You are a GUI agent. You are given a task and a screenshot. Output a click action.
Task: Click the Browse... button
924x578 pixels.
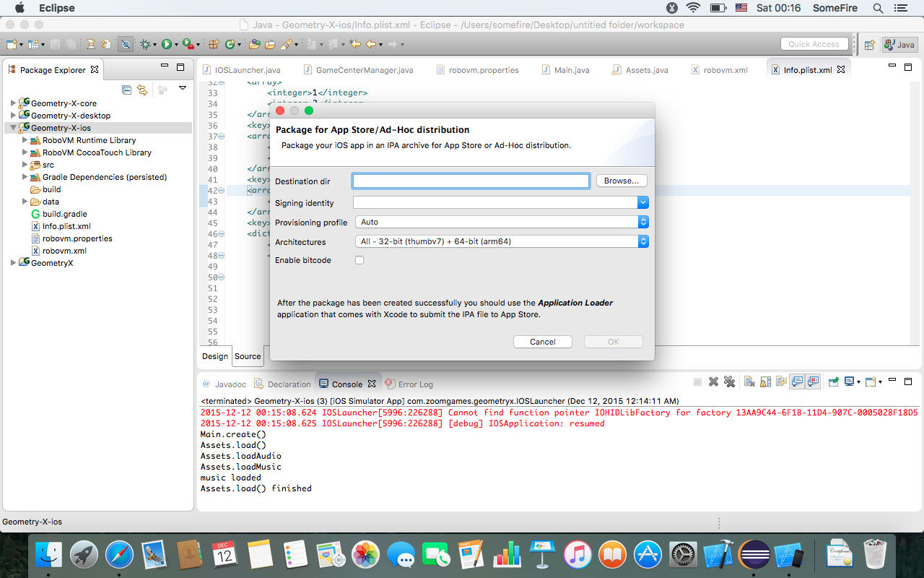622,181
